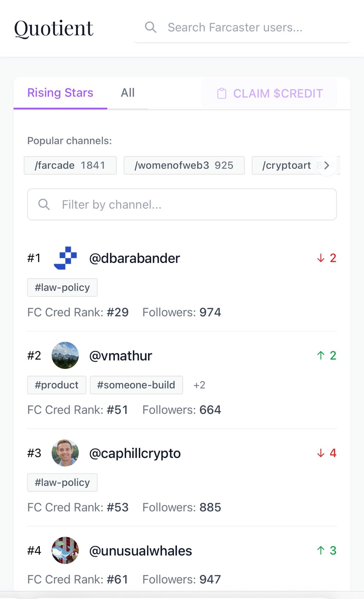Click the search magnifier icon in top bar

[151, 27]
